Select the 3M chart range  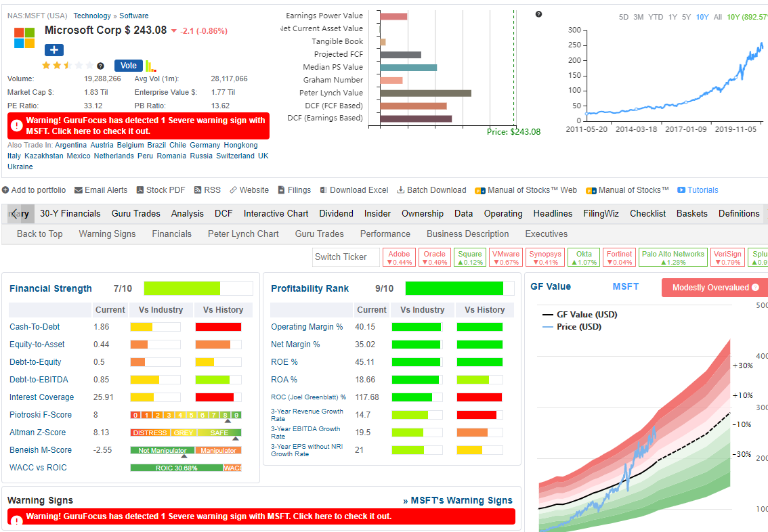[x=638, y=17]
